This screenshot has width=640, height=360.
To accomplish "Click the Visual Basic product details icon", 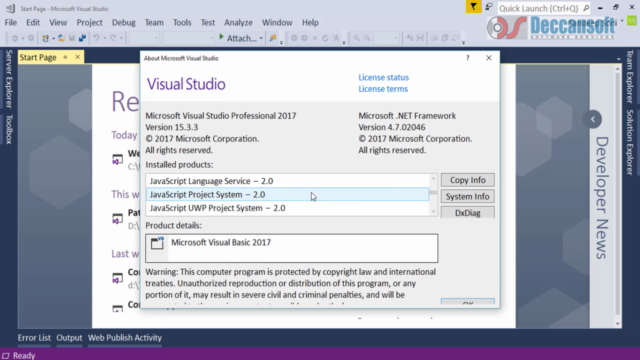I will (157, 243).
